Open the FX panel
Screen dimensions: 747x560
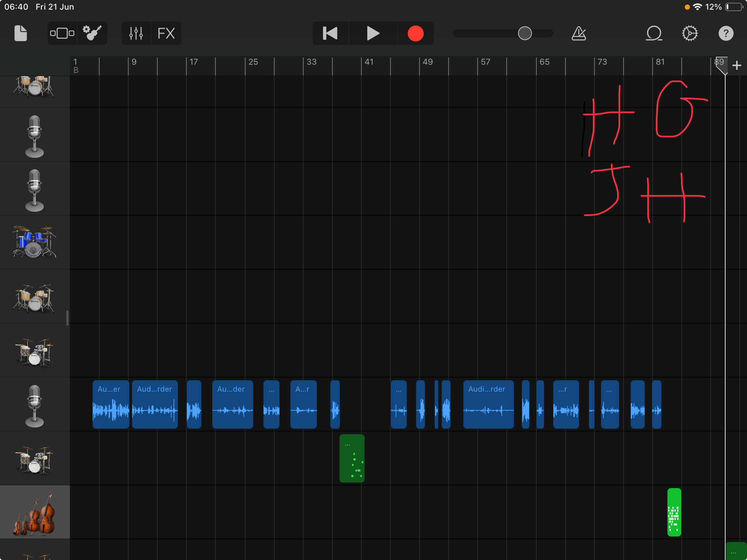pyautogui.click(x=166, y=34)
